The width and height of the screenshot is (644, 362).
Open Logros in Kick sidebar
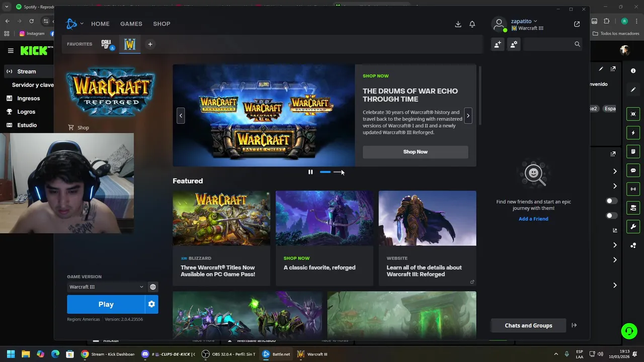pos(26,112)
